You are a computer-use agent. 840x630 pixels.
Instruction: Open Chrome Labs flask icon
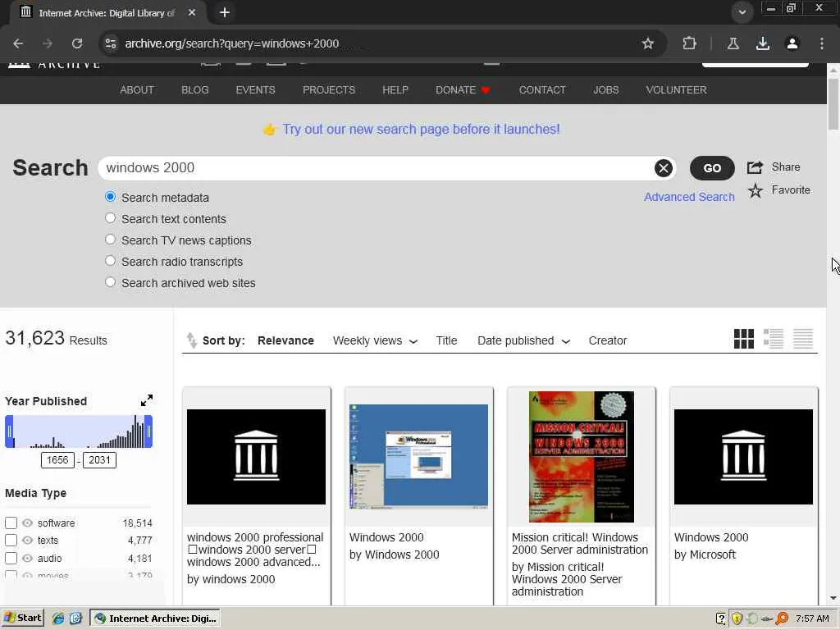733,43
